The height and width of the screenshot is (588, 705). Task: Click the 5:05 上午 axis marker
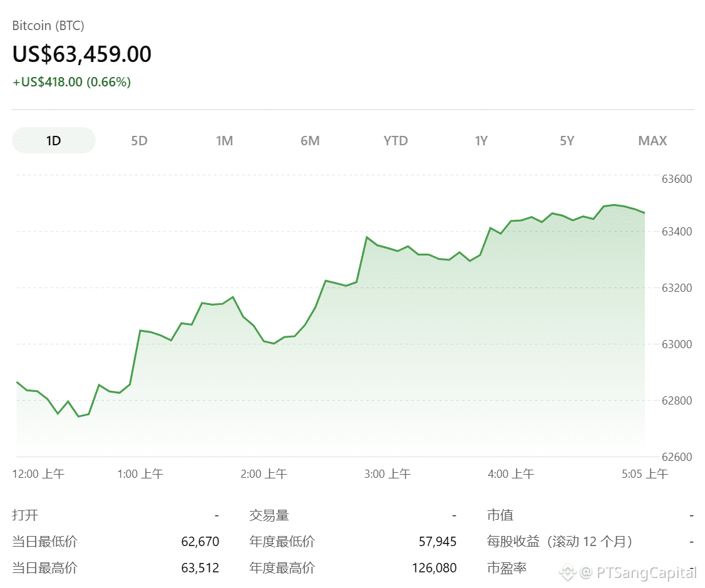coord(645,474)
